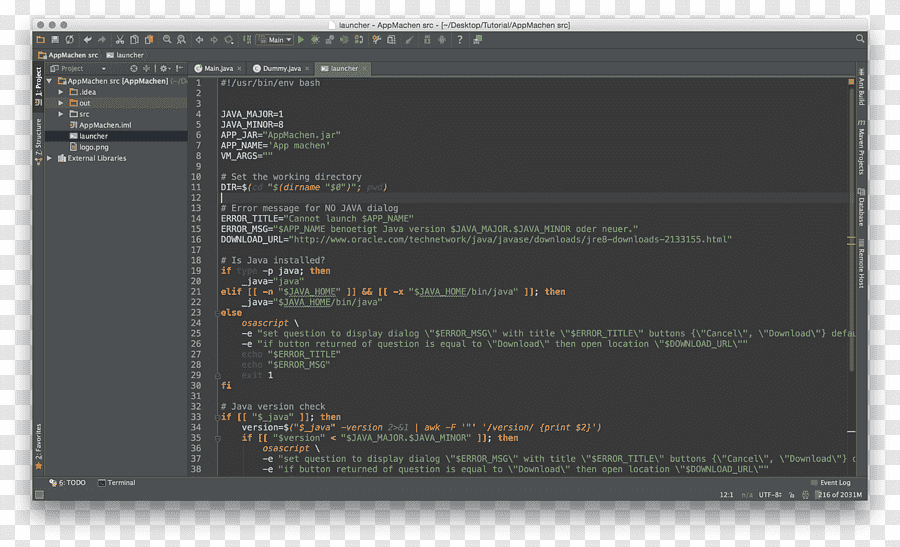Select the launcher editor tab

(x=344, y=68)
